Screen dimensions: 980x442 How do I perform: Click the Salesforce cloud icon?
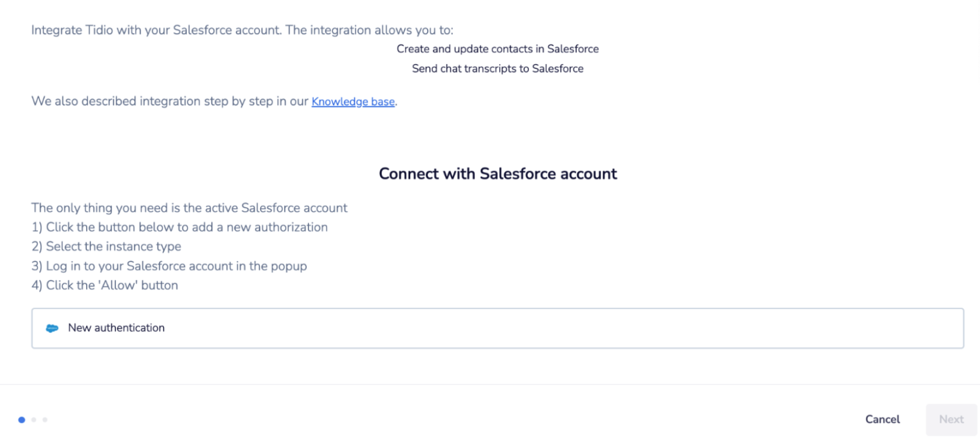pyautogui.click(x=52, y=328)
